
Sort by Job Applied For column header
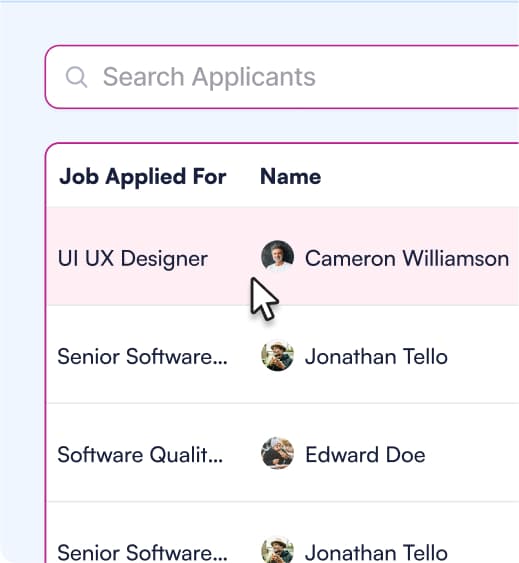tap(143, 177)
